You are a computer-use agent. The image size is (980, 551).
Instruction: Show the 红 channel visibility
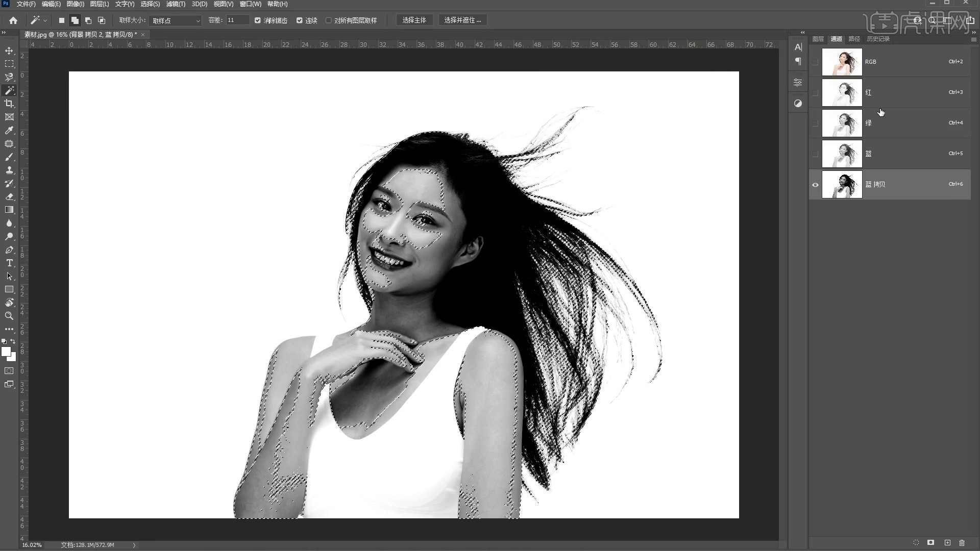815,92
